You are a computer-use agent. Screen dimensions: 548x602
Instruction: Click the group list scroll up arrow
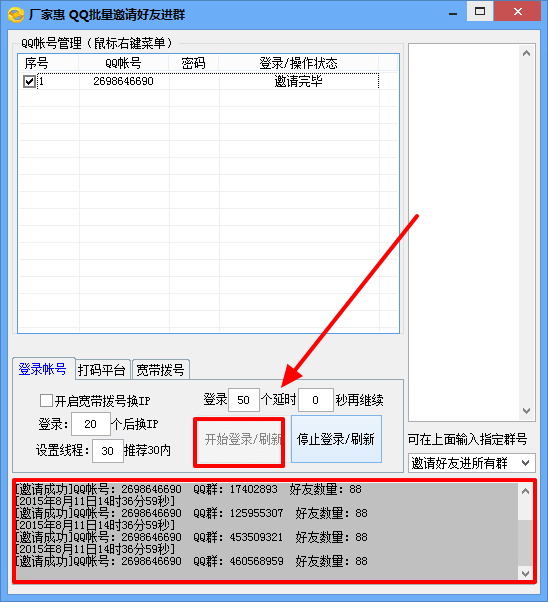point(526,53)
